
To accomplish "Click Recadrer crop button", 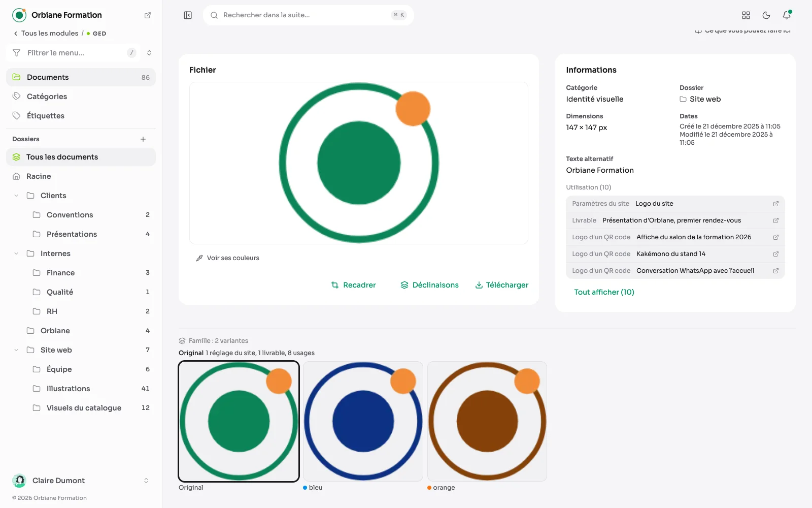I will [353, 285].
